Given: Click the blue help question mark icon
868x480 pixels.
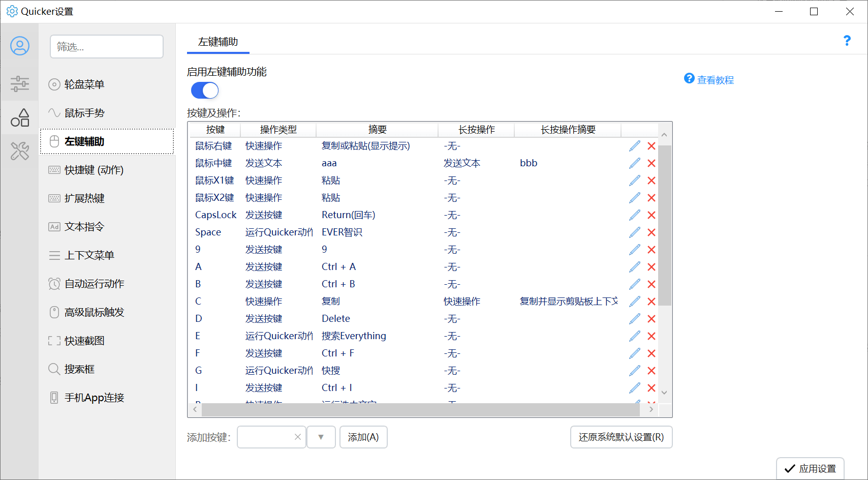Looking at the screenshot, I should pyautogui.click(x=847, y=41).
